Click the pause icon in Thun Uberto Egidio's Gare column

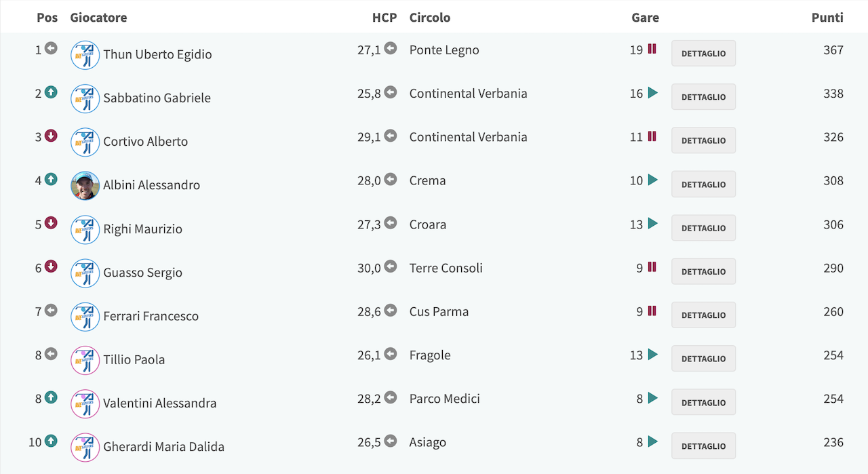[x=652, y=49]
